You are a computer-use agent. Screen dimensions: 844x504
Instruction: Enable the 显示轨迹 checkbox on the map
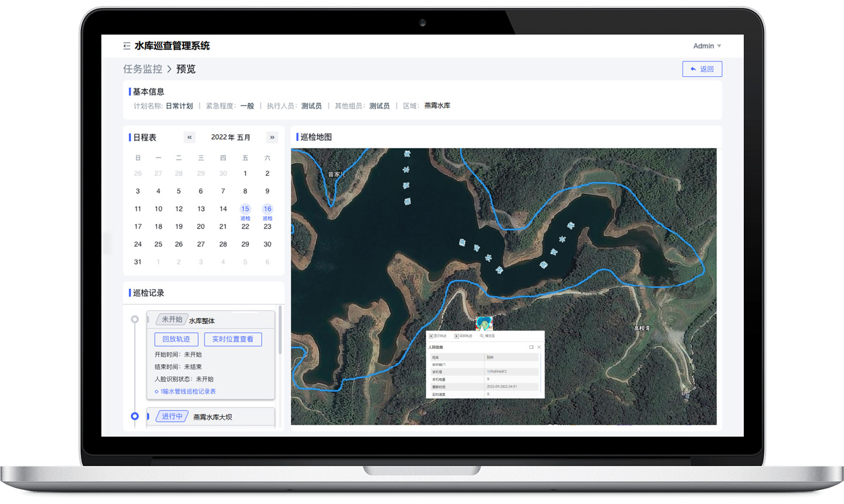431,335
